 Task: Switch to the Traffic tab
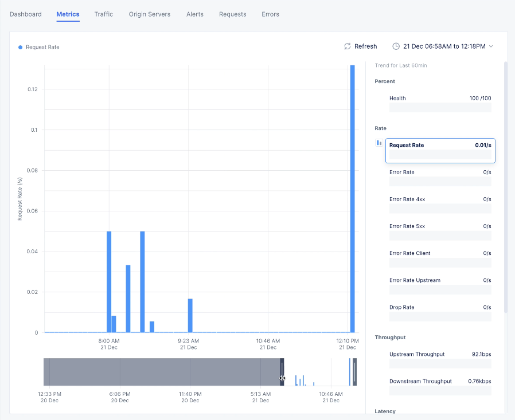[x=104, y=14]
